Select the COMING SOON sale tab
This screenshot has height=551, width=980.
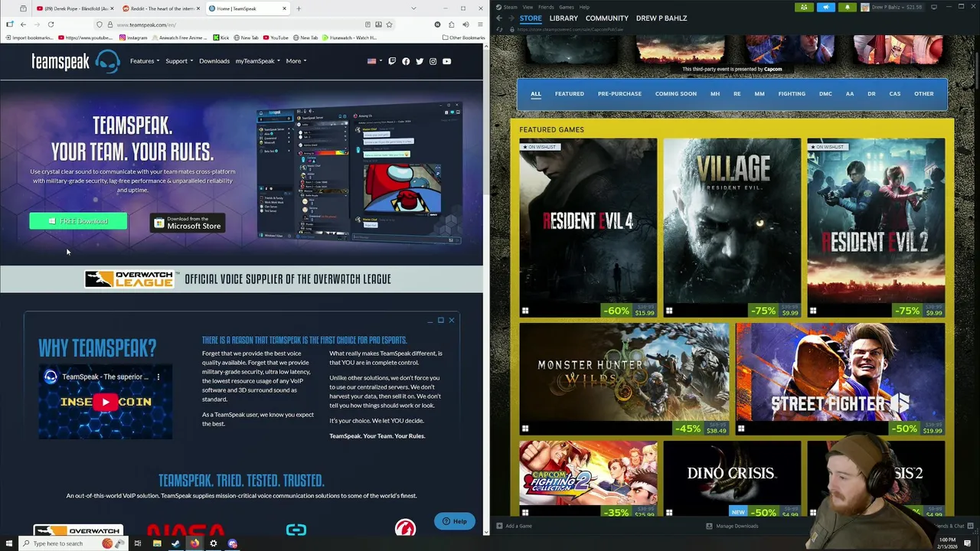click(675, 94)
